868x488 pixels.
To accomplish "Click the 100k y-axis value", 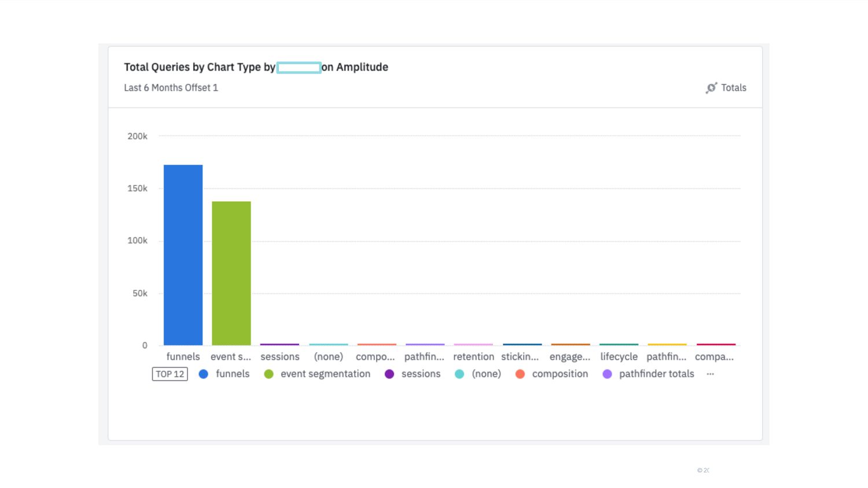I will [138, 241].
